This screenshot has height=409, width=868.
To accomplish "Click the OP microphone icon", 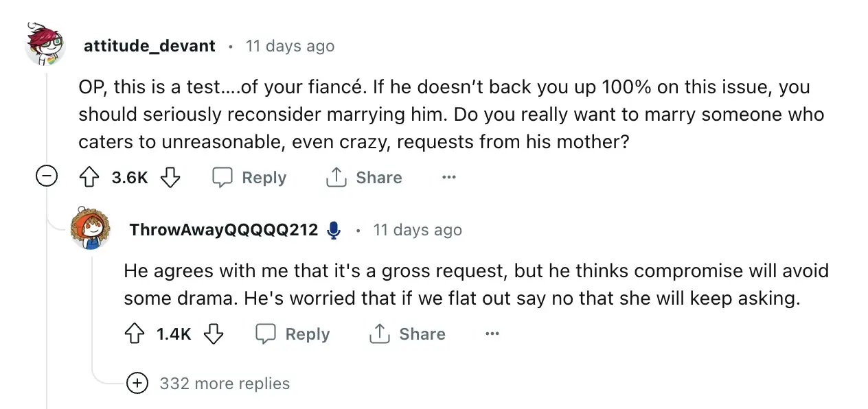I will [334, 230].
